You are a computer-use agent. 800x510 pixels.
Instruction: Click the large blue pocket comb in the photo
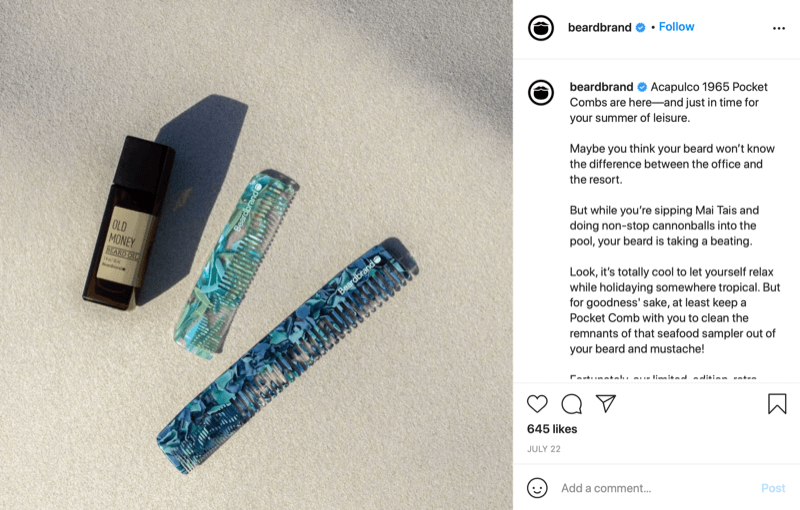click(287, 354)
